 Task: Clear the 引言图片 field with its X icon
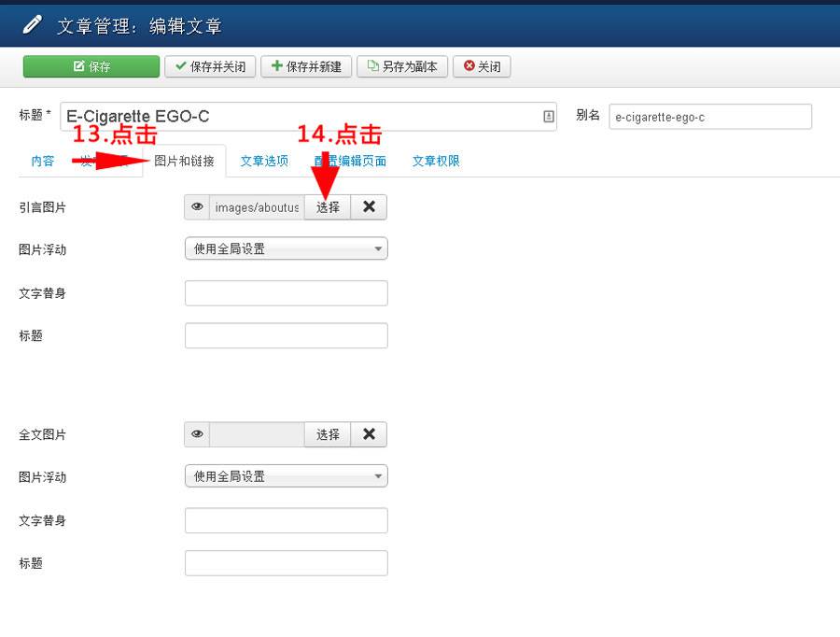tap(368, 207)
